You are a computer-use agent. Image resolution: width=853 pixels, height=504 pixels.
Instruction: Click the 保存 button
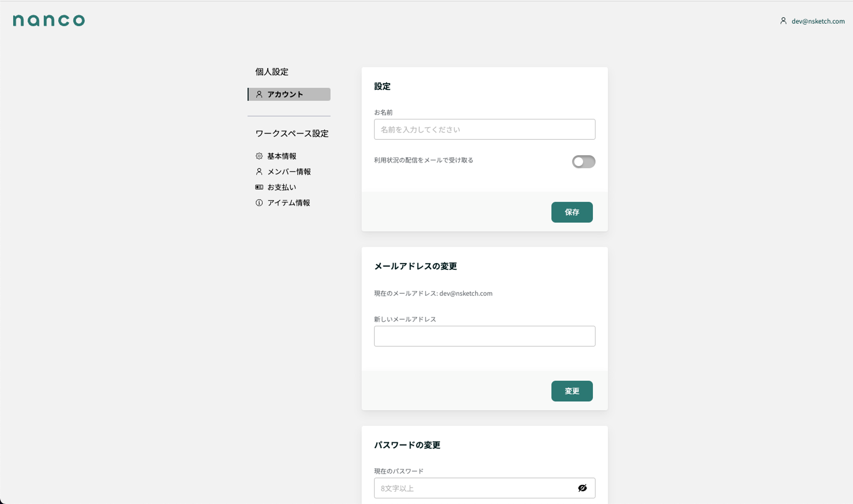[572, 212]
